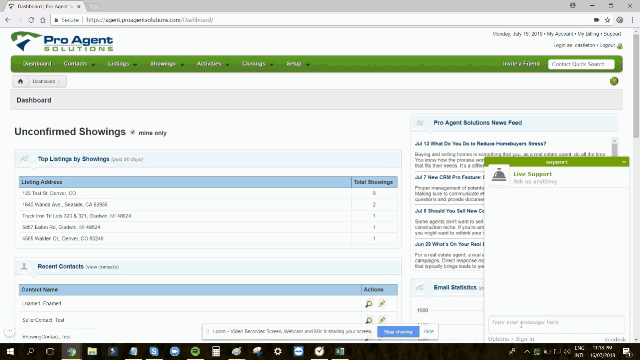Screen dimensions: 640x360
Task: Open My Billing link
Action: 588,34
